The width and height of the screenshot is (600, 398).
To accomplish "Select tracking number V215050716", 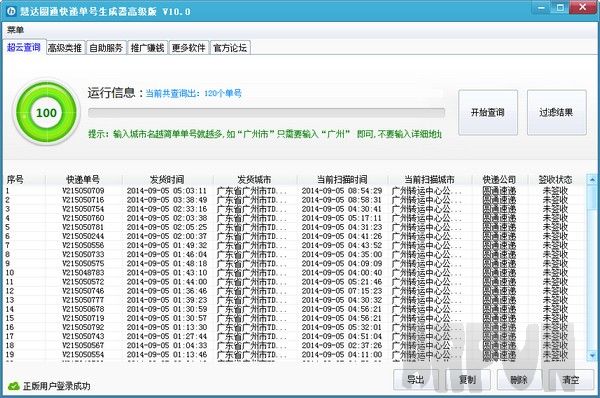I will [x=83, y=200].
